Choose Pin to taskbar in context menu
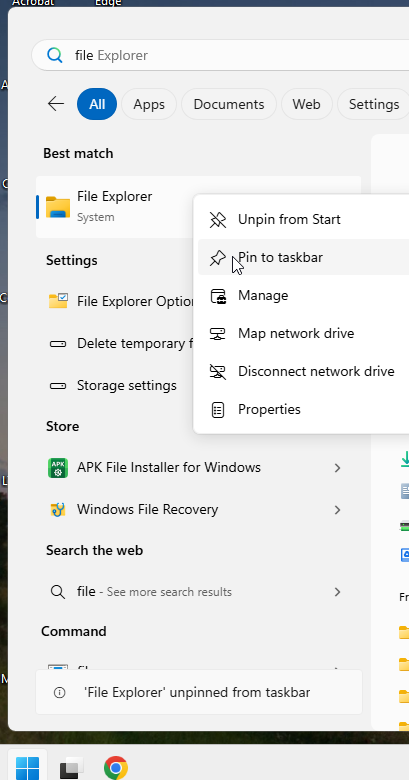The image size is (409, 780). click(x=304, y=257)
